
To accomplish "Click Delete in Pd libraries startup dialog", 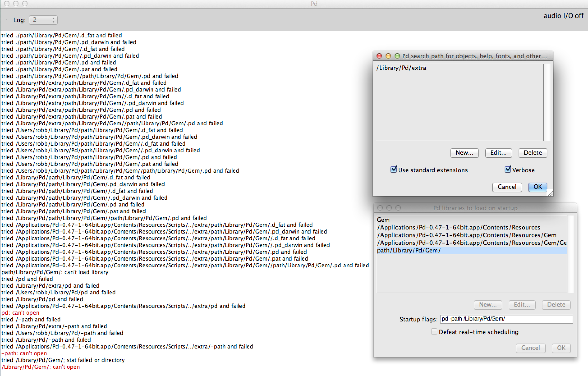I will (x=556, y=305).
